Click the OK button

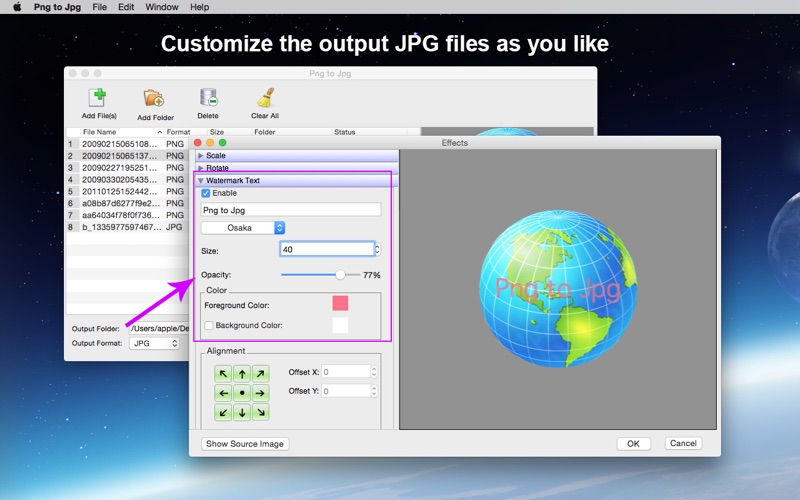pyautogui.click(x=633, y=444)
